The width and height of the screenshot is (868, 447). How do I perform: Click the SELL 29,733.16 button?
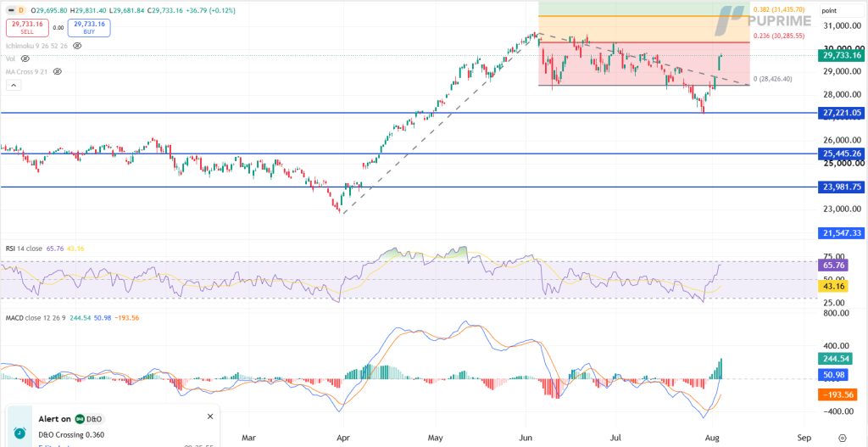[x=28, y=27]
